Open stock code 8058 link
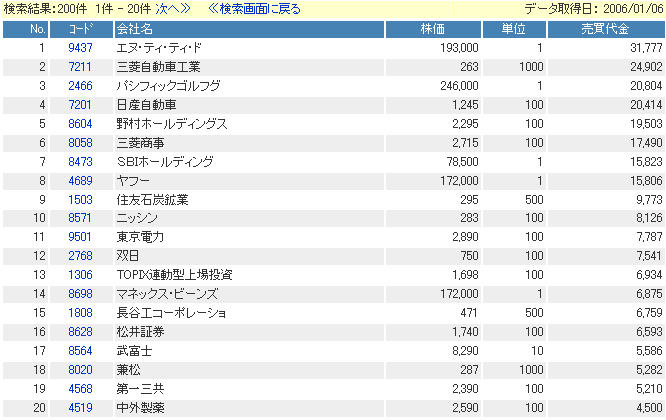The image size is (666, 420). click(80, 143)
